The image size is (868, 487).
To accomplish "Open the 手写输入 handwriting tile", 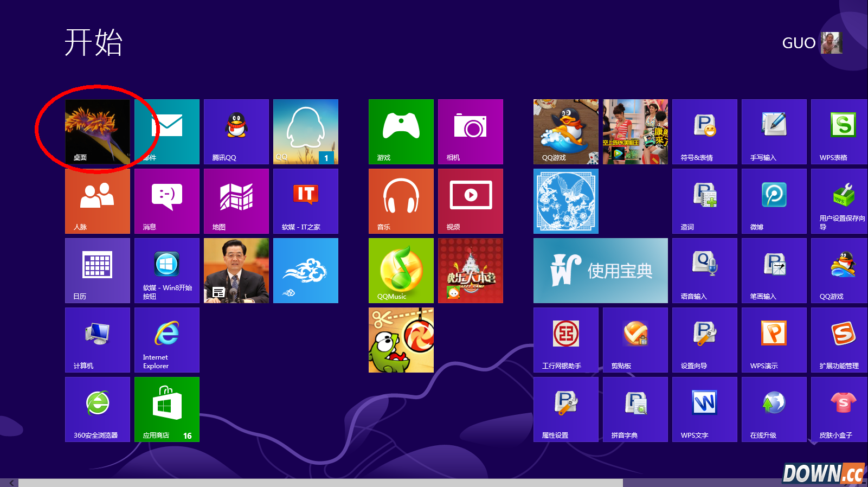I will 774,132.
